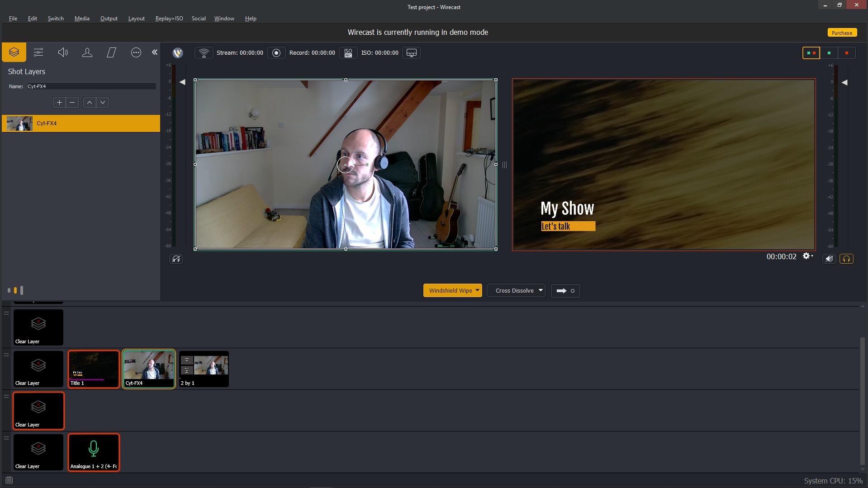
Task: Open the person silhouette properties tab
Action: [x=87, y=52]
